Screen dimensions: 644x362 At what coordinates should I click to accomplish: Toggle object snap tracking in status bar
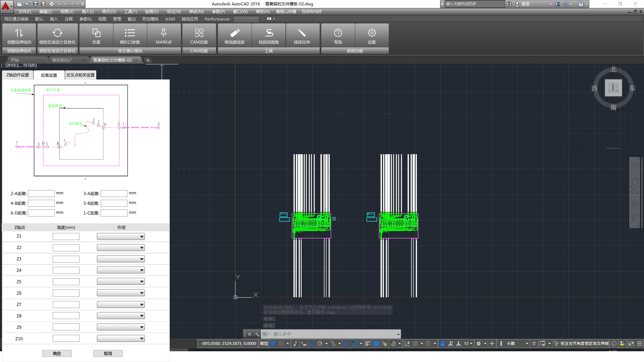346,344
